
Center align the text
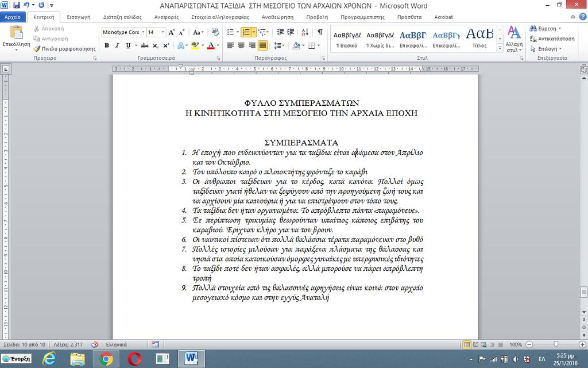241,45
